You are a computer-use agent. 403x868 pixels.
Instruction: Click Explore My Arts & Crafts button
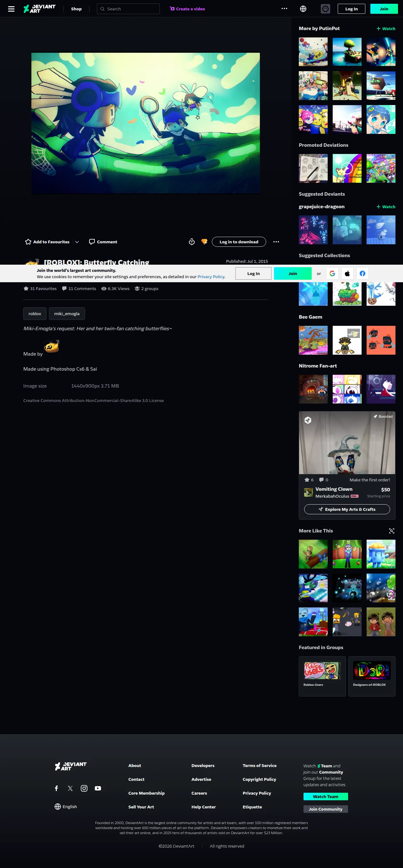[x=347, y=509]
